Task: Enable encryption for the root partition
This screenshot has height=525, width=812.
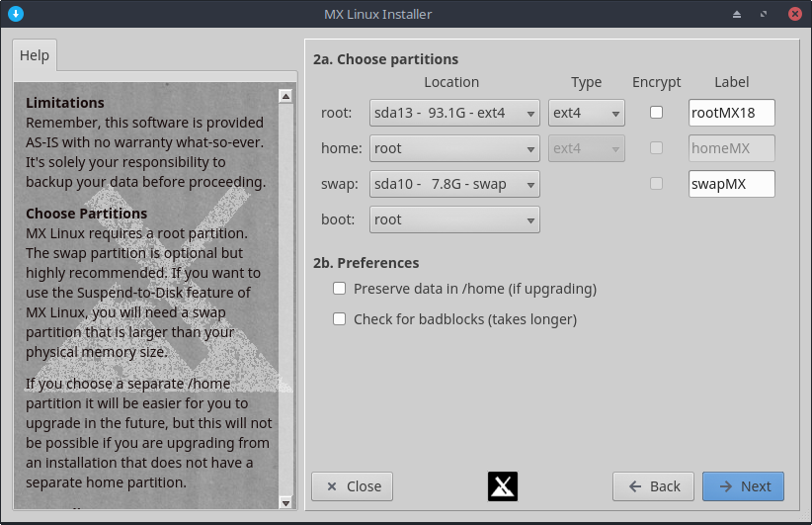Action: coord(656,113)
